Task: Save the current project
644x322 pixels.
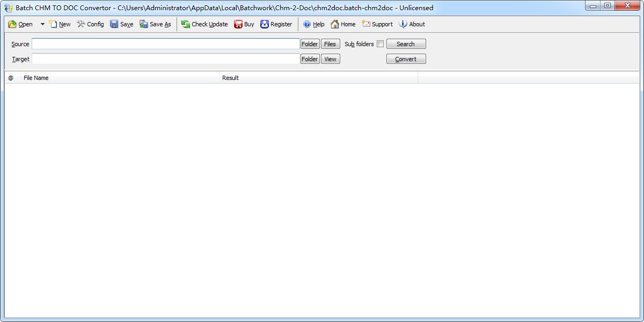Action: [122, 24]
